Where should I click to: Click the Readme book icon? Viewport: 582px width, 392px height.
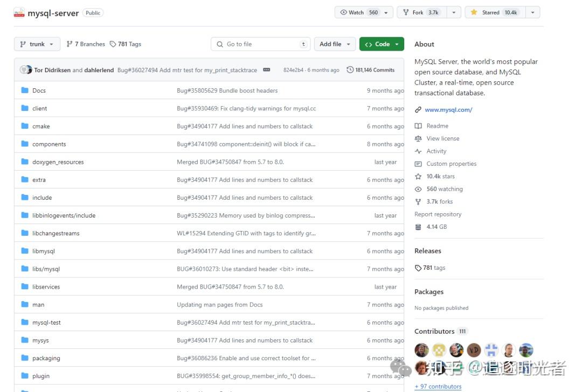click(418, 125)
